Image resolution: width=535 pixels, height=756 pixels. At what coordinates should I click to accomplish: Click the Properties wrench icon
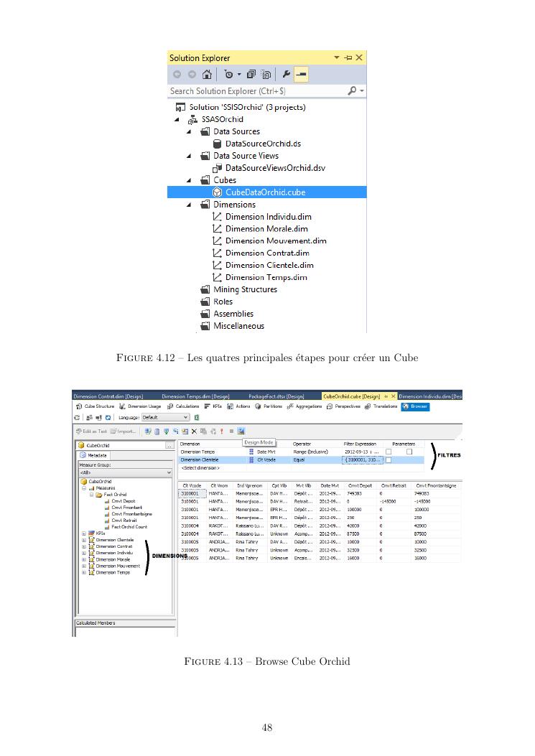pos(285,75)
